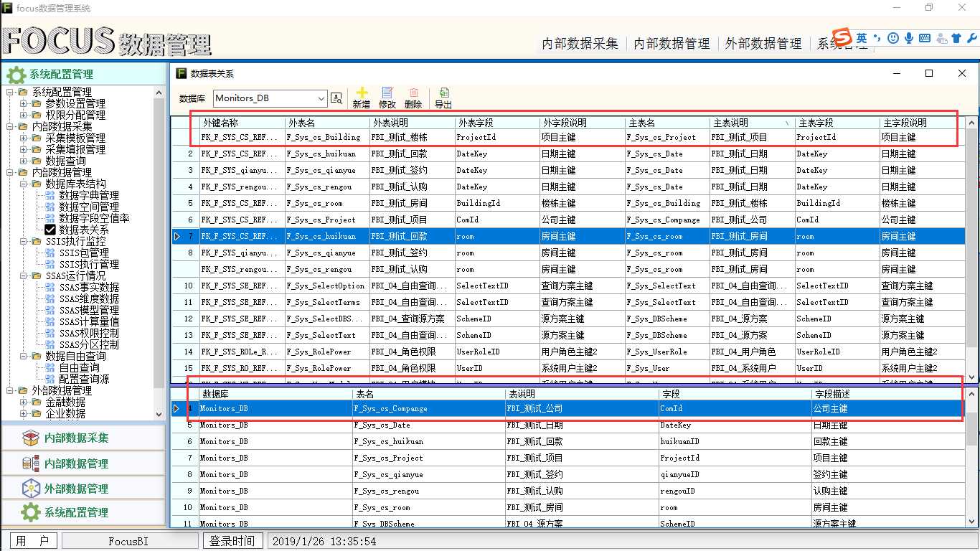Maximize the 数据表关系 child window
The image size is (980, 551).
[929, 73]
